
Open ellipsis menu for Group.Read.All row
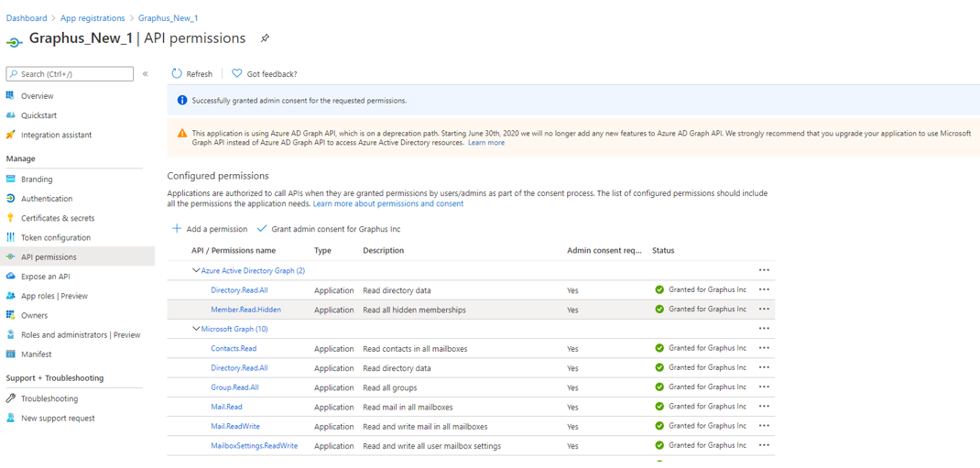(763, 386)
